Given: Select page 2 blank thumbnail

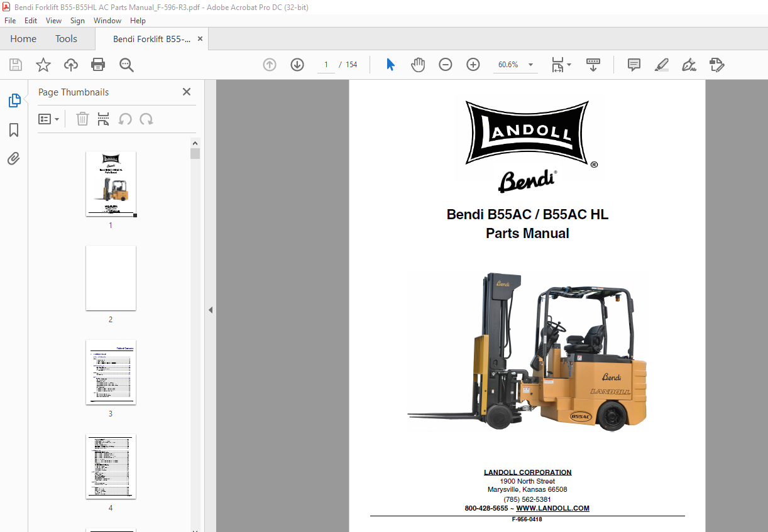Looking at the screenshot, I should tap(111, 278).
